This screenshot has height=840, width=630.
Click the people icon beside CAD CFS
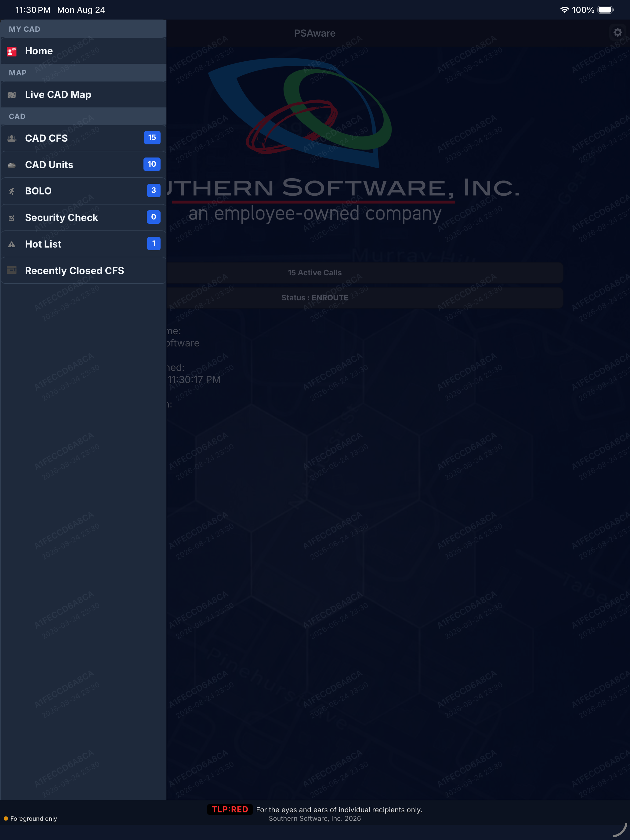pos(12,138)
